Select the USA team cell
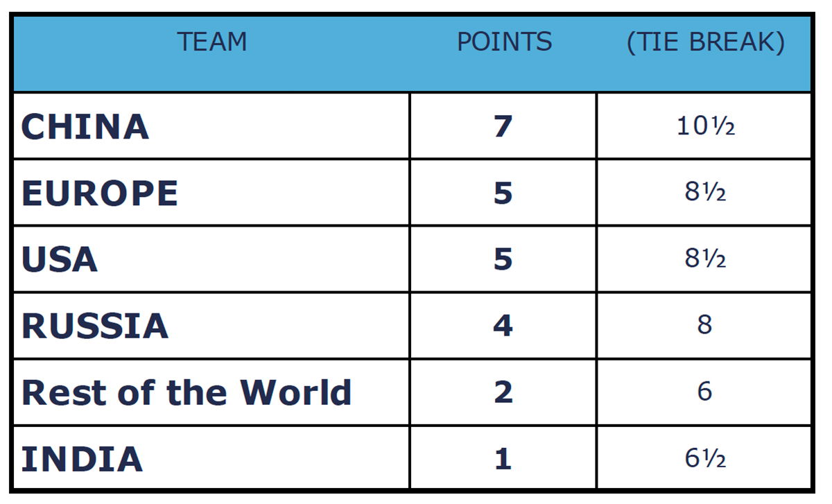This screenshot has width=832, height=504. tap(60, 260)
